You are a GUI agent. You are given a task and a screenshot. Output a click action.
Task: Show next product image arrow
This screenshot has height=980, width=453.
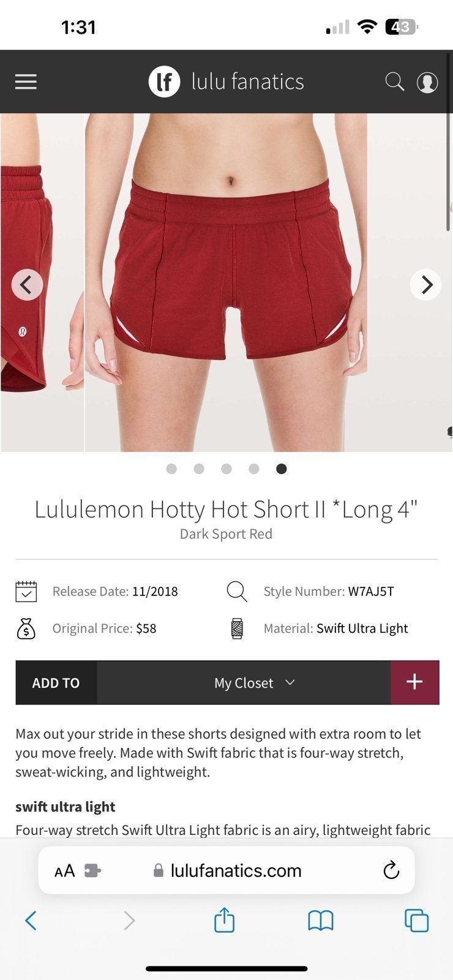[426, 284]
